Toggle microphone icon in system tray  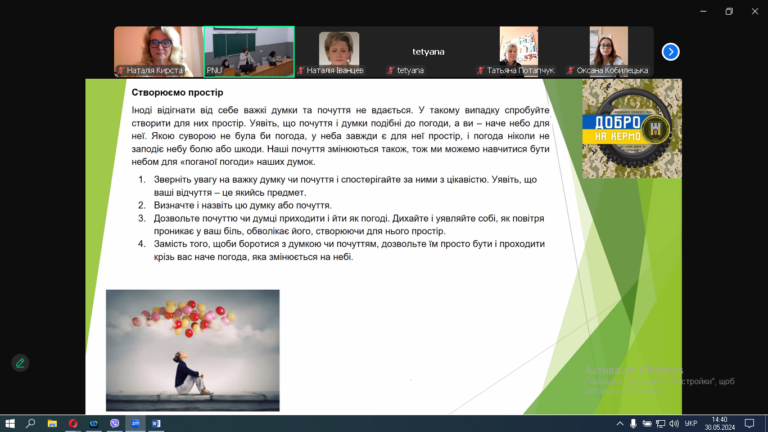tap(633, 424)
